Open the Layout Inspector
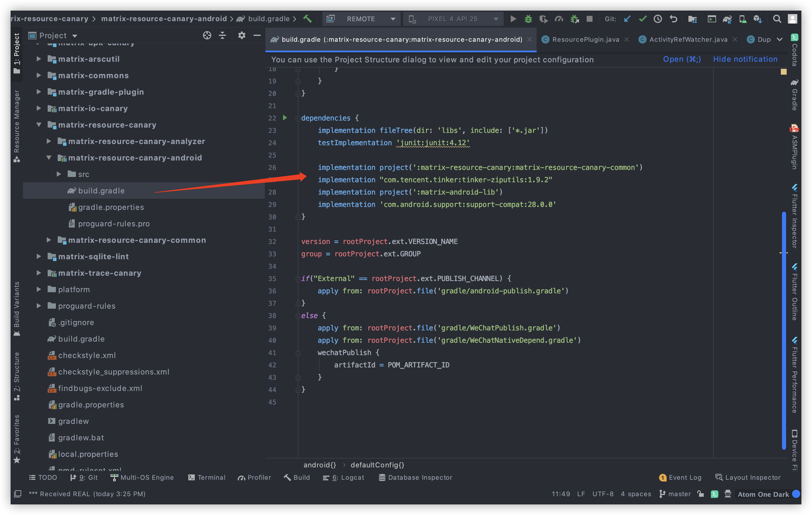Image resolution: width=812 pixels, height=515 pixels. pyautogui.click(x=748, y=477)
